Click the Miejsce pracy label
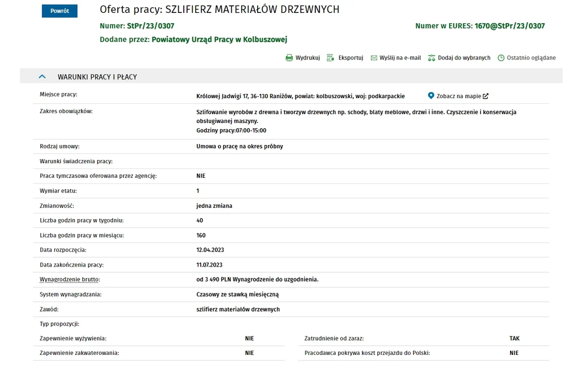 pyautogui.click(x=58, y=94)
